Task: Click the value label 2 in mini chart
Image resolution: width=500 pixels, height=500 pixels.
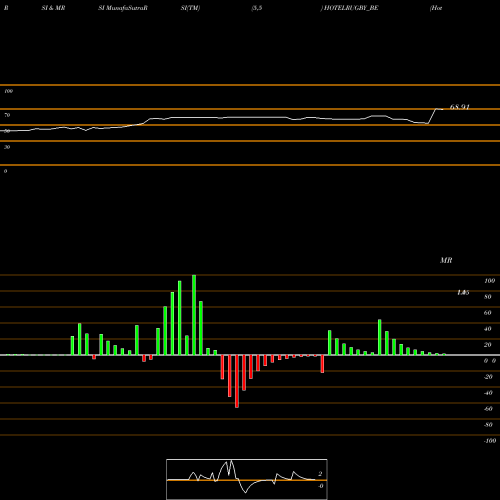Action: click(x=320, y=474)
